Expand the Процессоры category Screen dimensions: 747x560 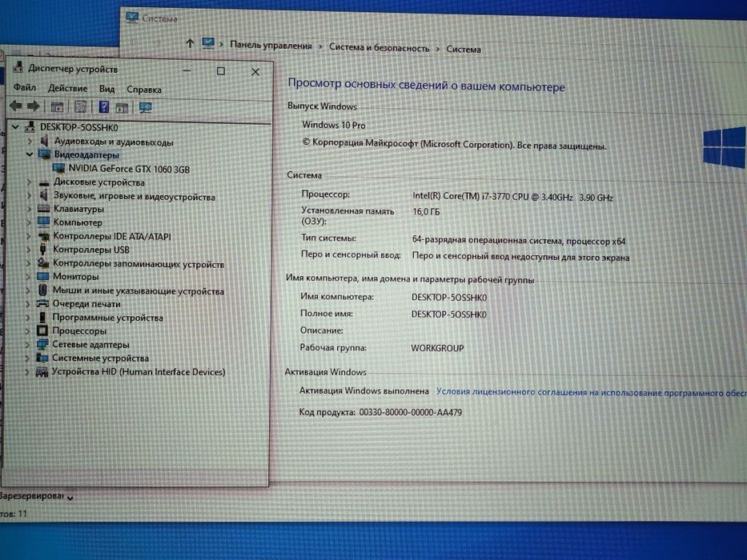pyautogui.click(x=28, y=330)
